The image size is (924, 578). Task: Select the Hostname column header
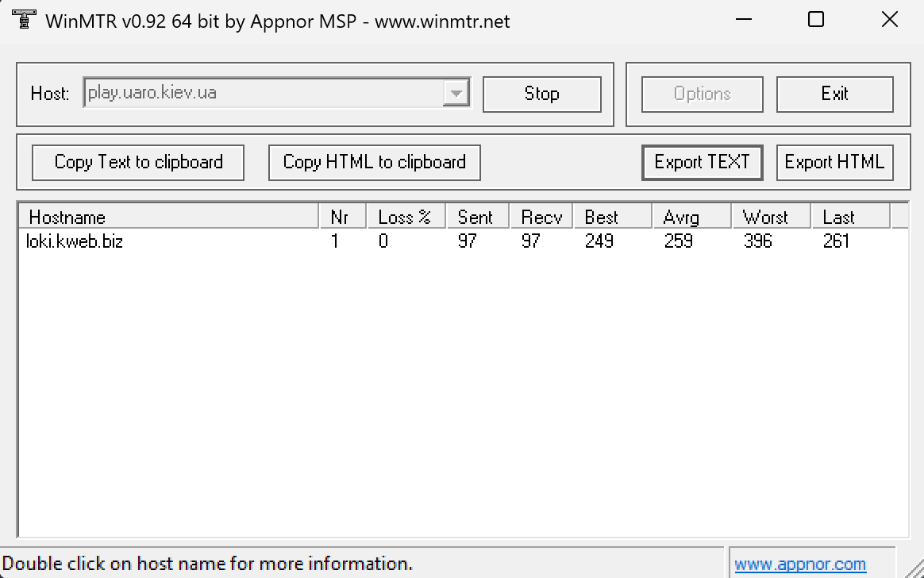point(168,217)
